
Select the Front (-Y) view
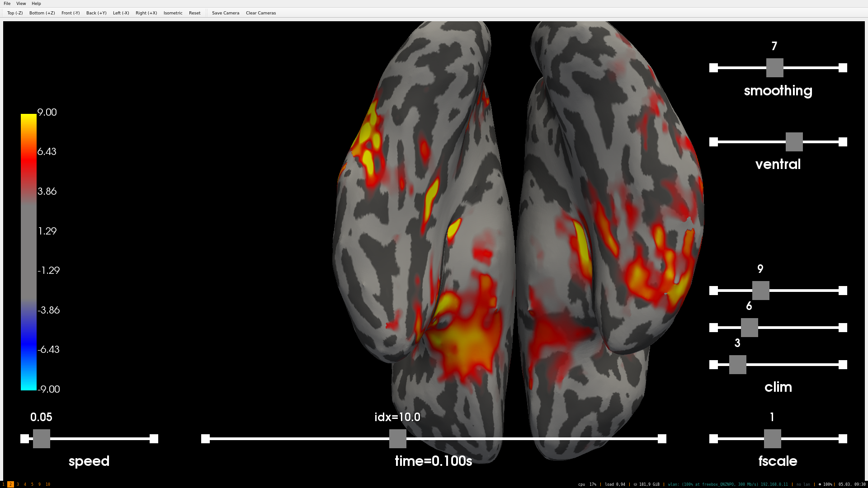(x=71, y=13)
